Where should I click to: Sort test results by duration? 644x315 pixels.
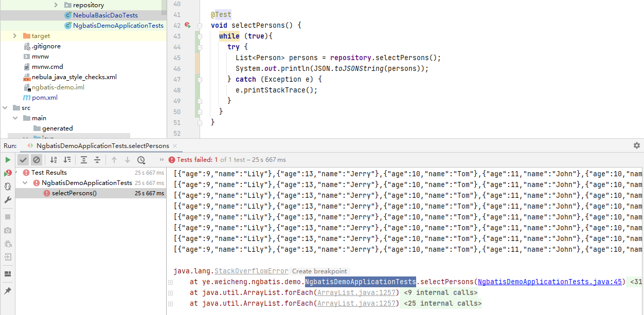(x=67, y=160)
